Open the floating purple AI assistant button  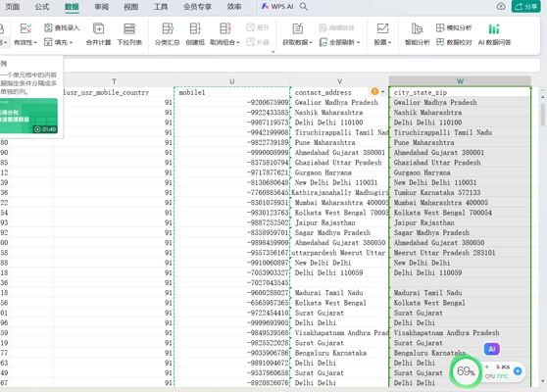[492, 349]
